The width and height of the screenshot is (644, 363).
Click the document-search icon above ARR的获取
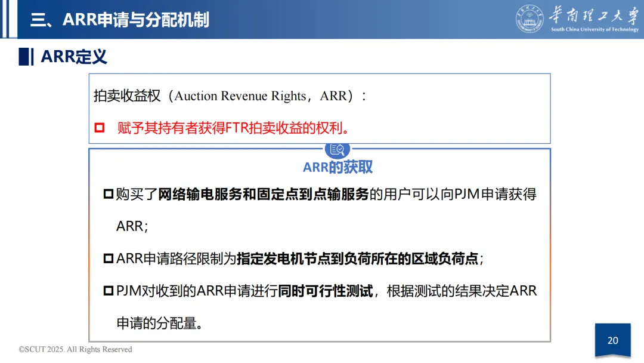pyautogui.click(x=337, y=150)
